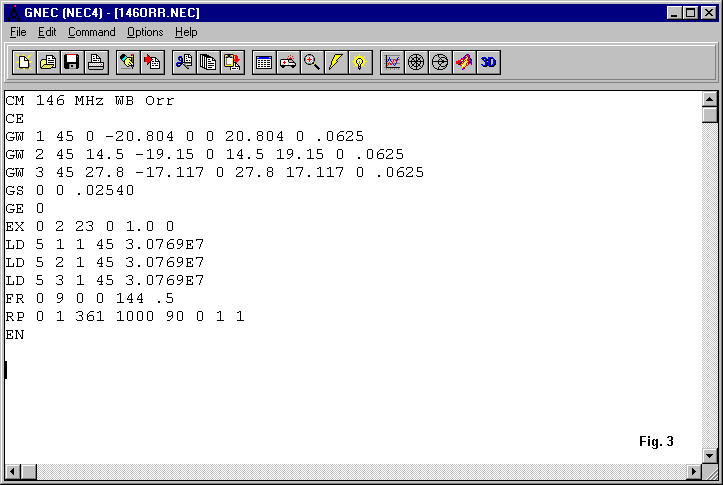
Task: Click the Paste clipboard toolbar icon
Action: point(232,62)
